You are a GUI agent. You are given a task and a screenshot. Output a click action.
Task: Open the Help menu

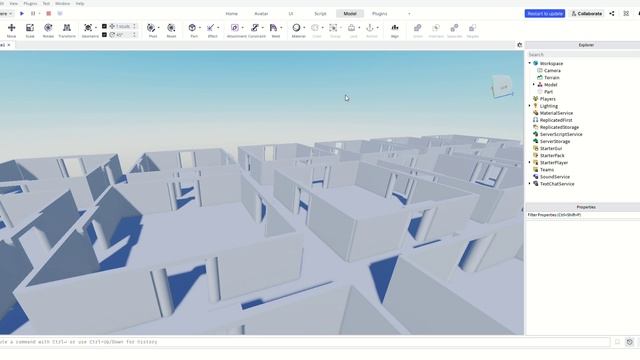[x=80, y=3]
